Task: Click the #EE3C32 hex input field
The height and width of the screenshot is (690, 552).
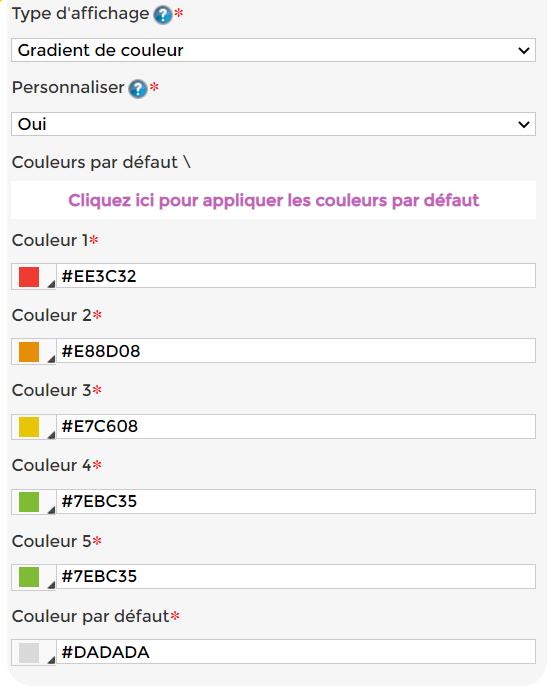Action: click(296, 276)
